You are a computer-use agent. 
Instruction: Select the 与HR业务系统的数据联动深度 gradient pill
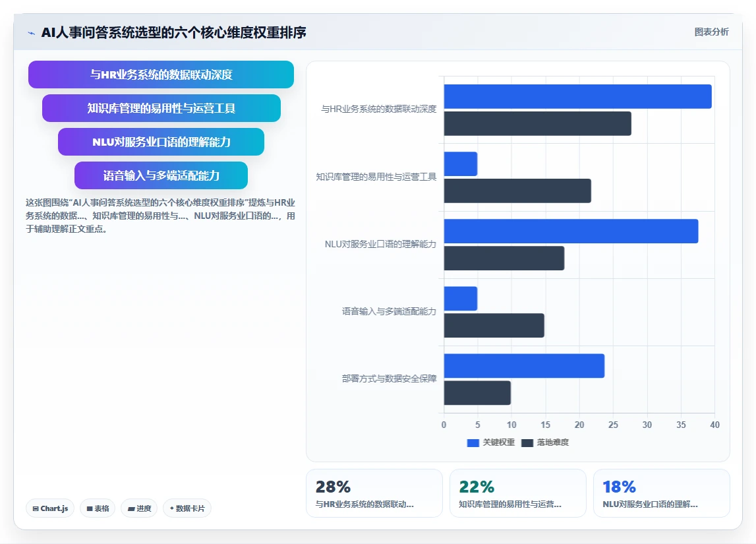click(x=161, y=75)
